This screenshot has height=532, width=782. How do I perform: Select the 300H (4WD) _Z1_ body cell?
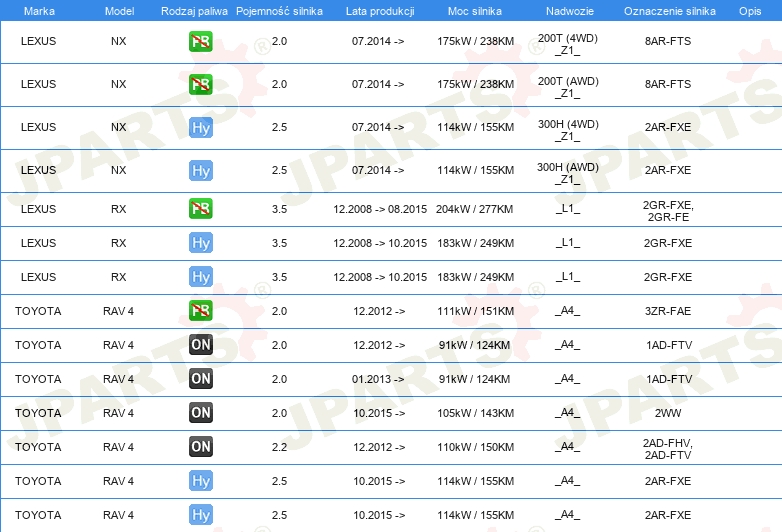[x=568, y=130]
